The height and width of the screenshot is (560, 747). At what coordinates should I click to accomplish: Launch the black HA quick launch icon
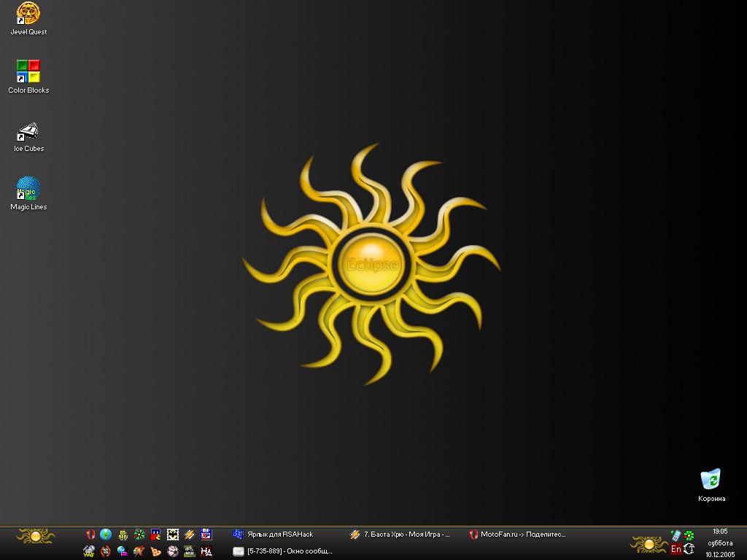pos(206,551)
